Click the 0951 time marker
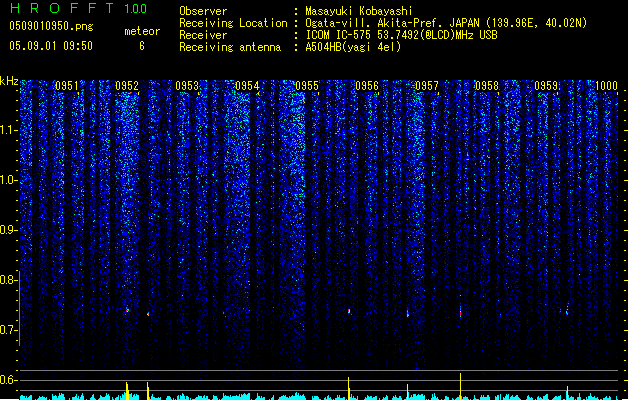Viewport: 629px width, 400px height. point(67,86)
